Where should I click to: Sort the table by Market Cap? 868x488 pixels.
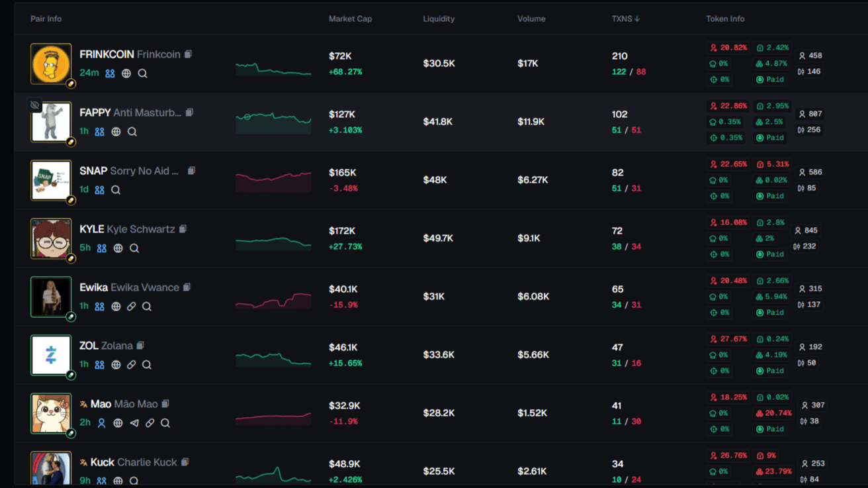350,19
